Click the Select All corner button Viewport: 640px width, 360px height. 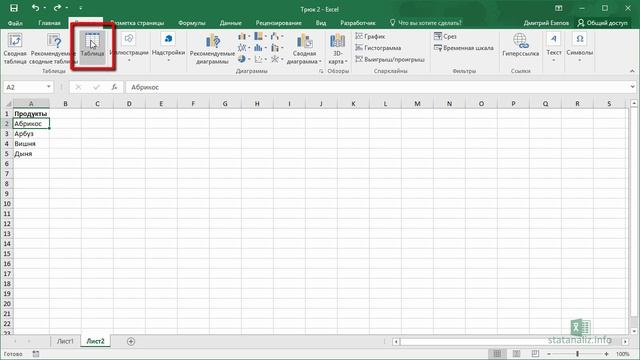point(8,104)
